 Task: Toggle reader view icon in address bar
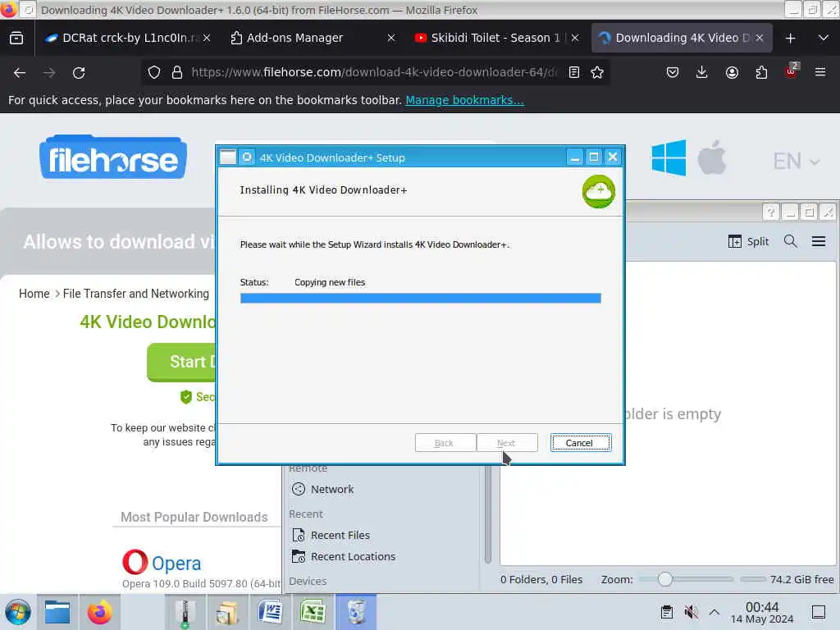coord(573,72)
